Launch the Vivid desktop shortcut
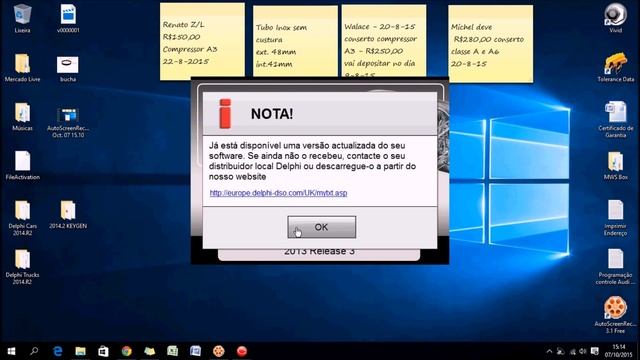The height and width of the screenshot is (360, 640). 615,18
